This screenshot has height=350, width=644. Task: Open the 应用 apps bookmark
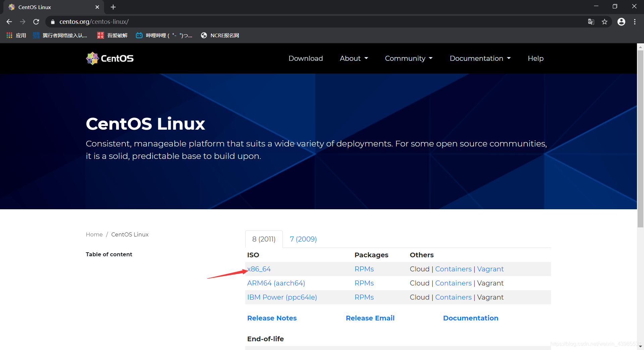[16, 35]
